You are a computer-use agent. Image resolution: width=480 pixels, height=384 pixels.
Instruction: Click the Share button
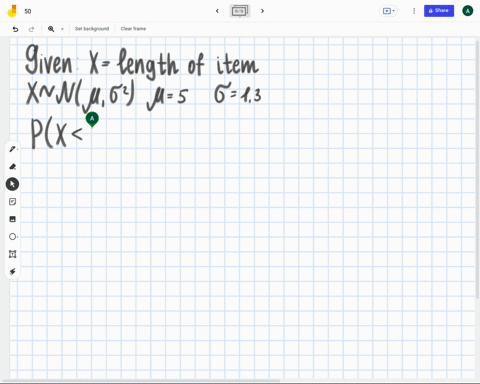click(439, 11)
